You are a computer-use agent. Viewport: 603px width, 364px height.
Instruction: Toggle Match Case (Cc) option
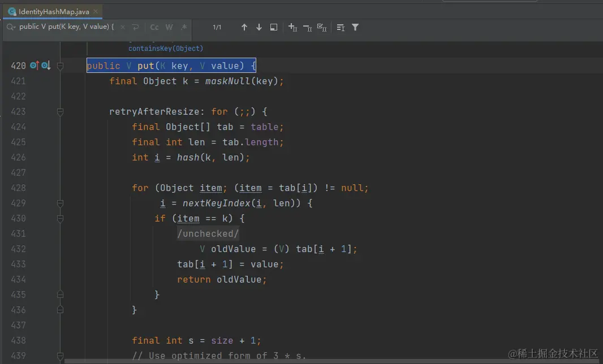coord(154,27)
